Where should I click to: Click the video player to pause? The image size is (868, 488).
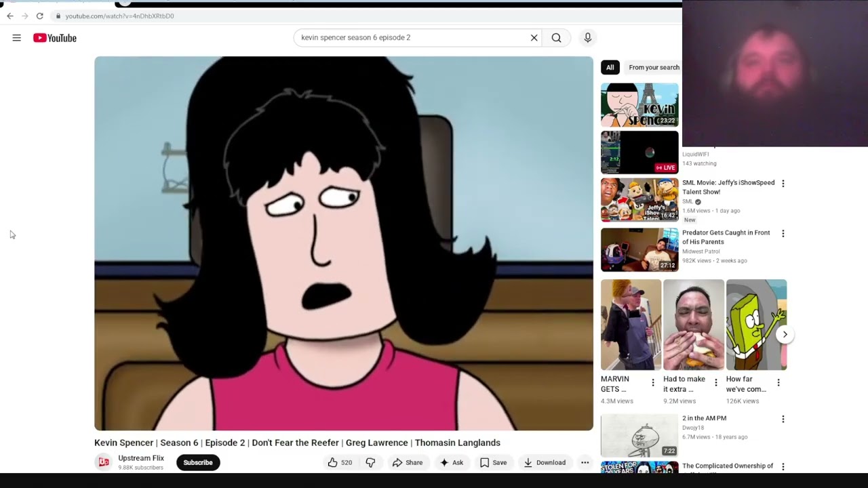point(344,243)
